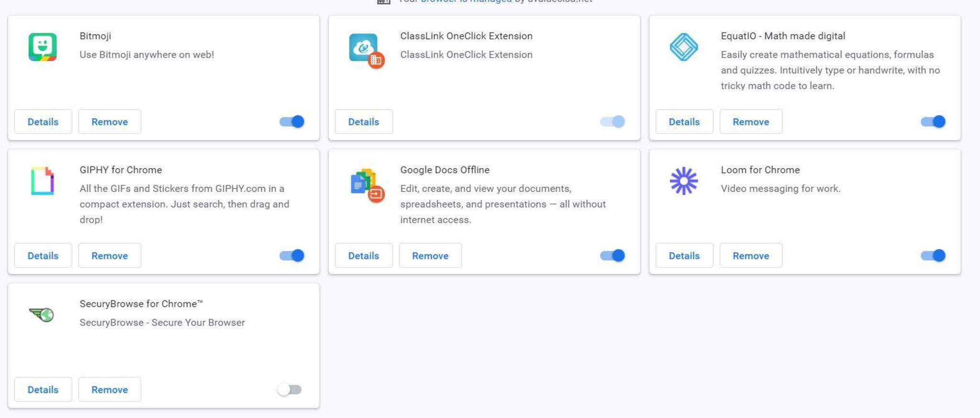Viewport: 980px width, 418px height.
Task: Disable the GIPHY for Chrome toggle
Action: coord(292,256)
